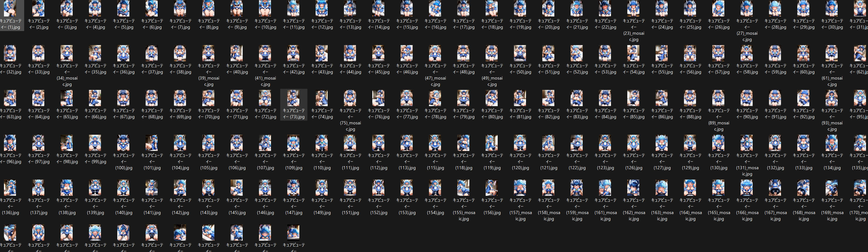Click thumbnail of キュアビューティー (156).jpg
Image resolution: width=868 pixels, height=252 pixels.
coord(491,188)
